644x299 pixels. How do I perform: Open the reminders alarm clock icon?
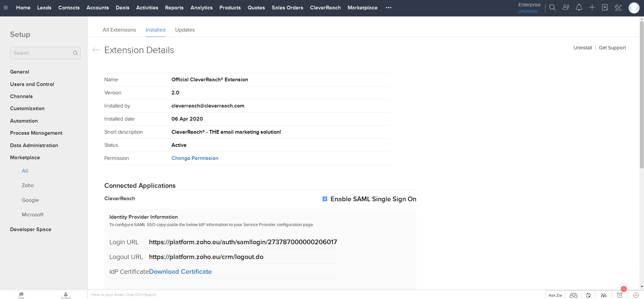click(x=620, y=295)
